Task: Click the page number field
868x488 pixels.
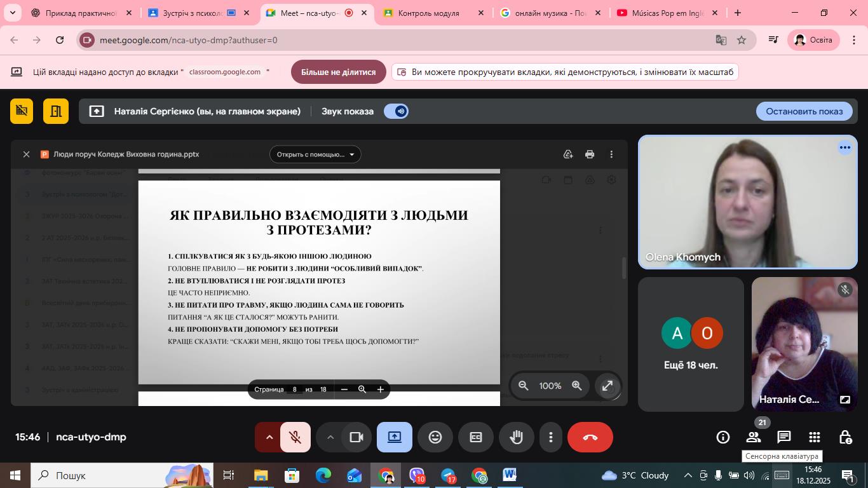Action: (294, 390)
